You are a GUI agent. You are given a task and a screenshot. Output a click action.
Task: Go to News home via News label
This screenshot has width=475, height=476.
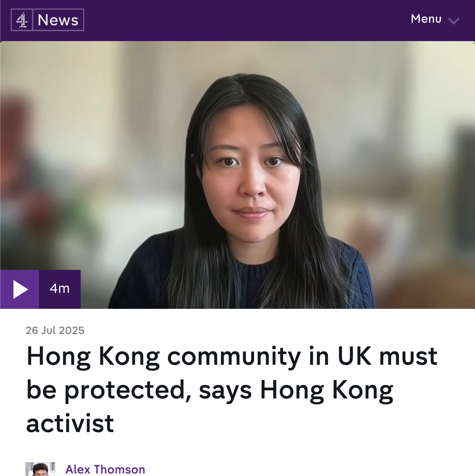58,20
